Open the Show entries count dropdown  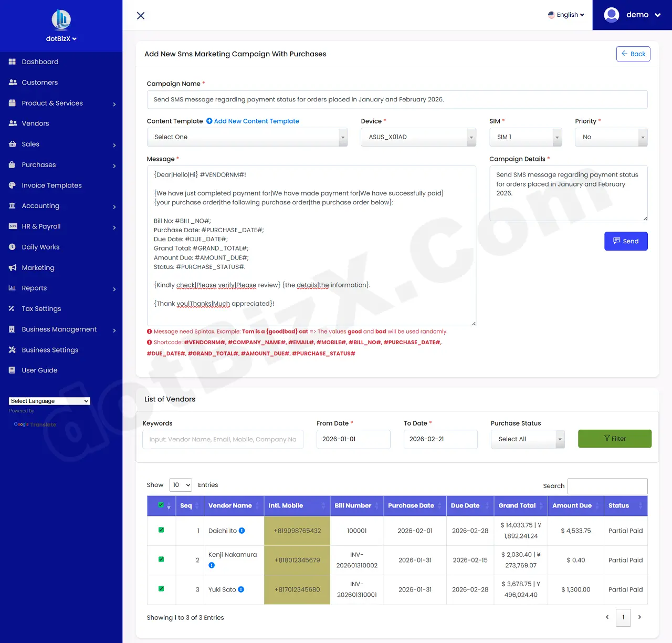point(181,485)
